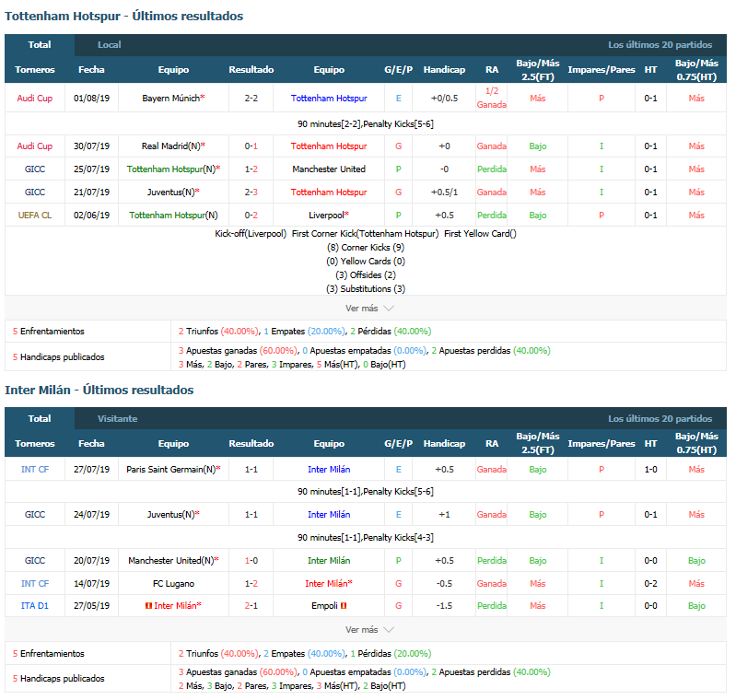Click red card icon after Empoli

(344, 606)
